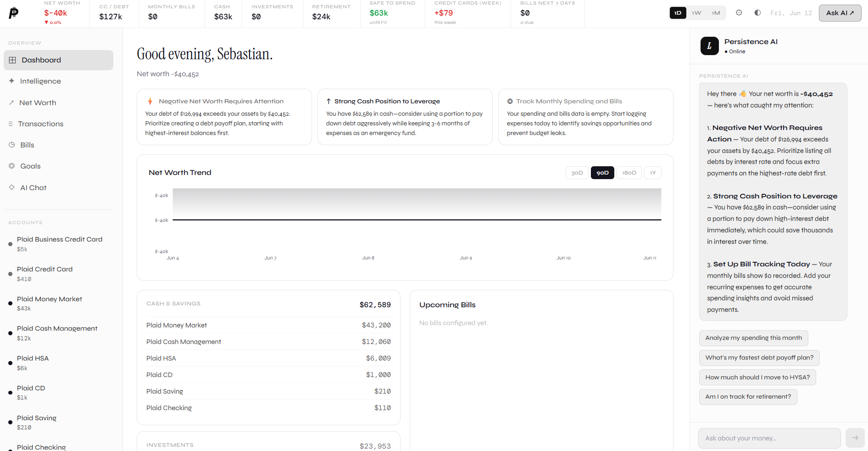The image size is (868, 451).
Task: Click the CC / Debt $127k stat
Action: 114,13
